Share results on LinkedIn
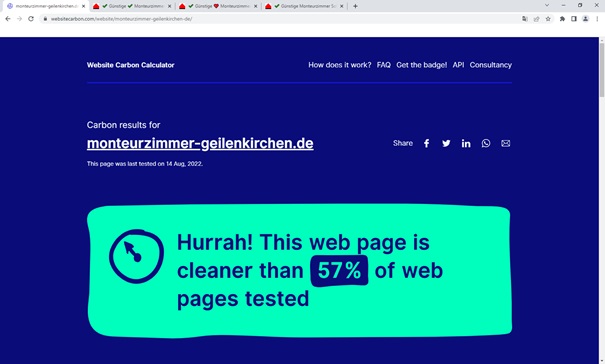 pyautogui.click(x=466, y=143)
